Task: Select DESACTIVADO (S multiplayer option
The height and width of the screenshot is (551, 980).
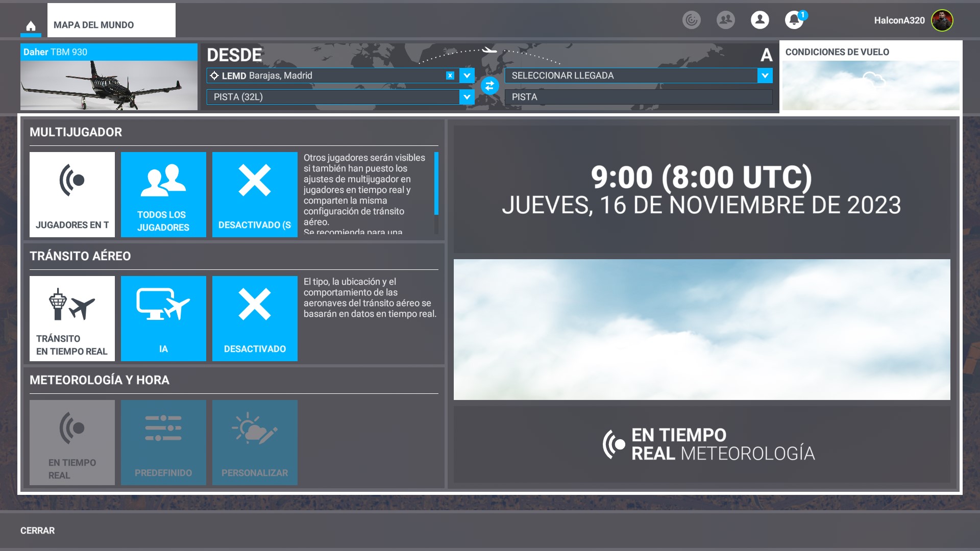Action: coord(255,194)
